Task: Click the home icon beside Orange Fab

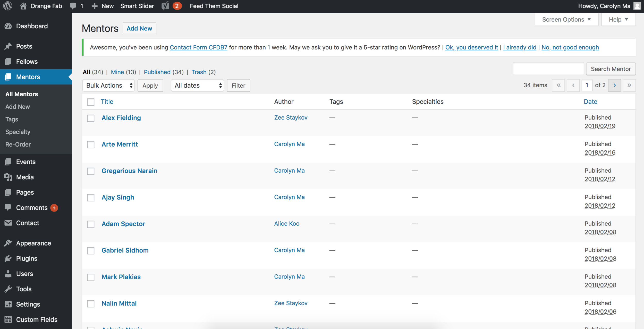Action: click(x=23, y=6)
